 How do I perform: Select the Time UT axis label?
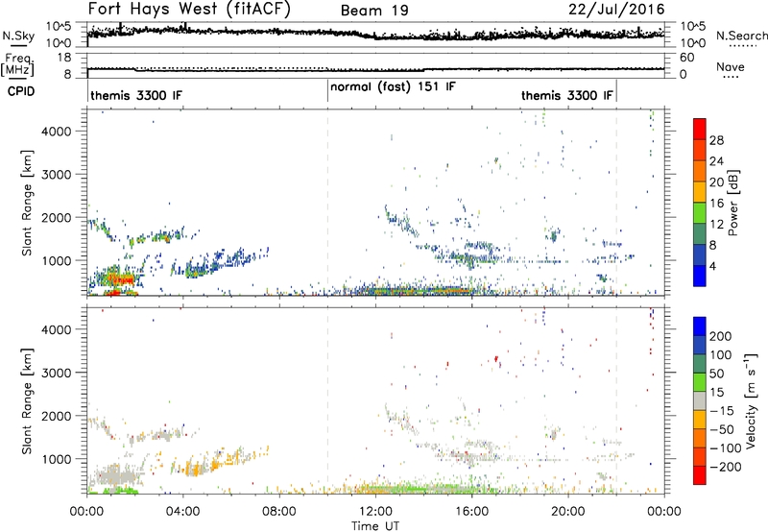[x=375, y=525]
